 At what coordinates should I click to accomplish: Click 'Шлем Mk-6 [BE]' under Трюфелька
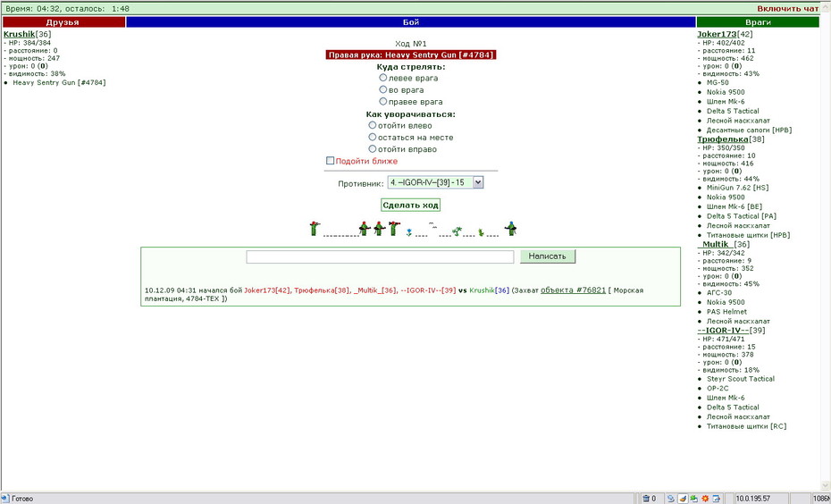(x=734, y=206)
